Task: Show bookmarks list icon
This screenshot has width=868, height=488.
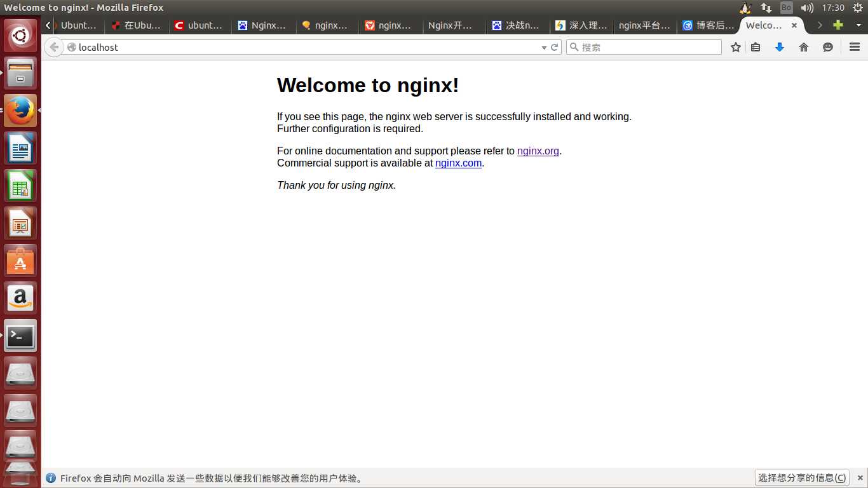Action: [756, 47]
